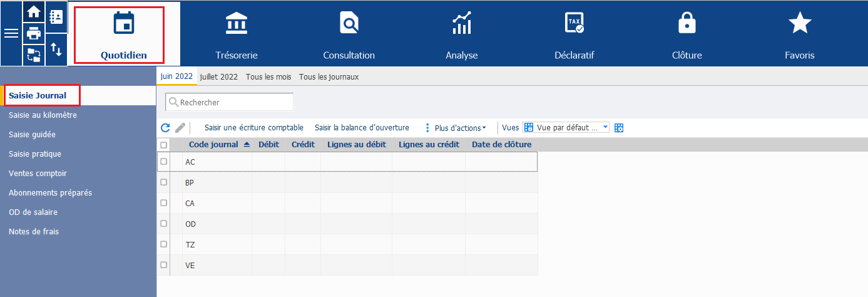Open Saisie guidée in the sidebar
The height and width of the screenshot is (297, 868).
[x=78, y=135]
